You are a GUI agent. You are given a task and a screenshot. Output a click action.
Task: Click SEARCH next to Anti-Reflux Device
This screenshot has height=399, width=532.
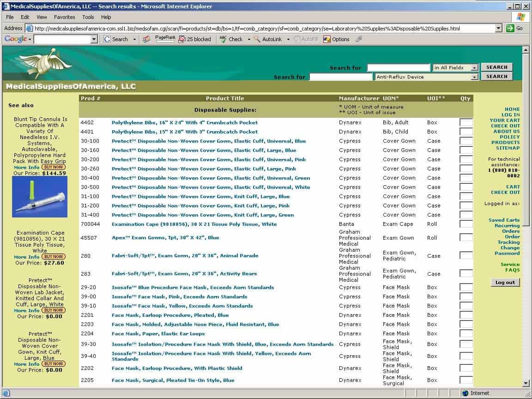(497, 76)
